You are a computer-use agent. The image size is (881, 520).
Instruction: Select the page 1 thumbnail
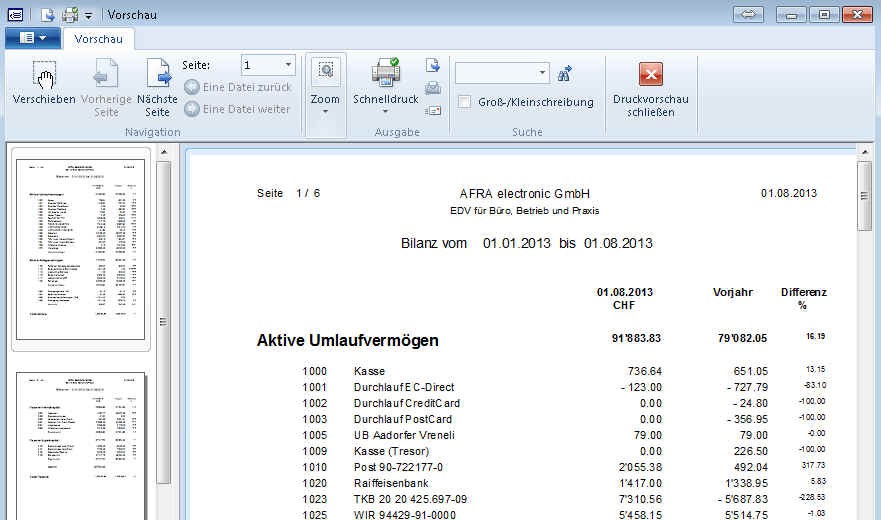click(x=80, y=249)
